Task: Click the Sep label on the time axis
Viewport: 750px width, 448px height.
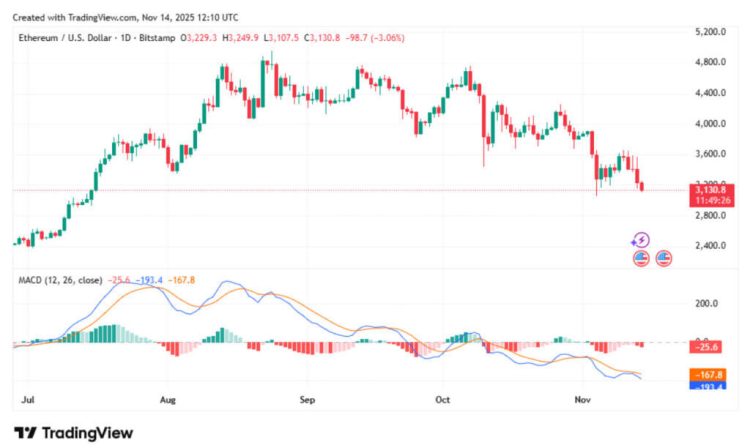Action: click(x=307, y=399)
